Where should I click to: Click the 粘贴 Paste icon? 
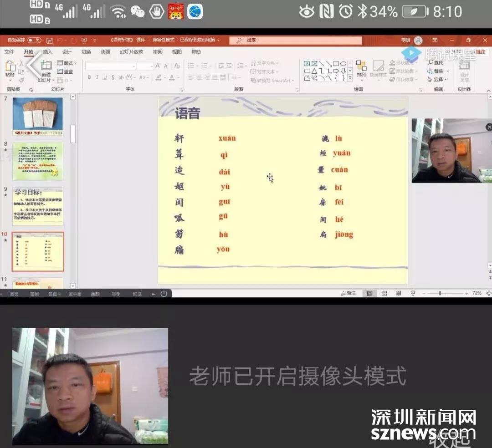click(10, 68)
